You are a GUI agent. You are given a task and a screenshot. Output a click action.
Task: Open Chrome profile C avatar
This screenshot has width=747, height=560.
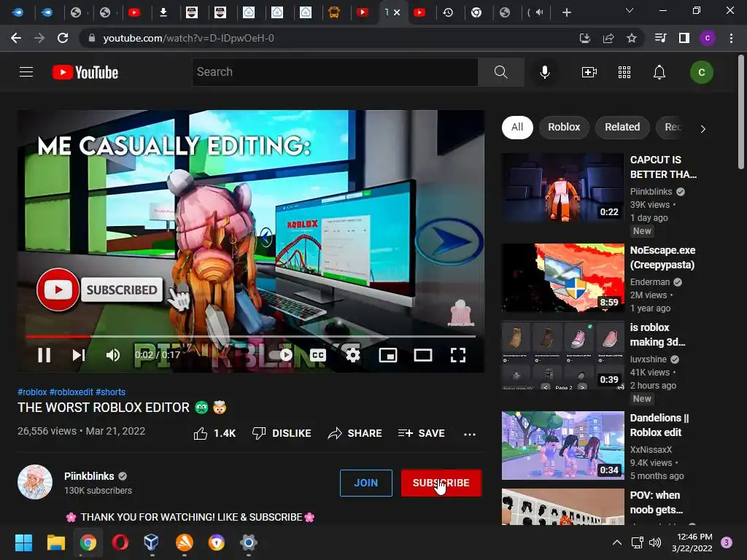click(708, 38)
